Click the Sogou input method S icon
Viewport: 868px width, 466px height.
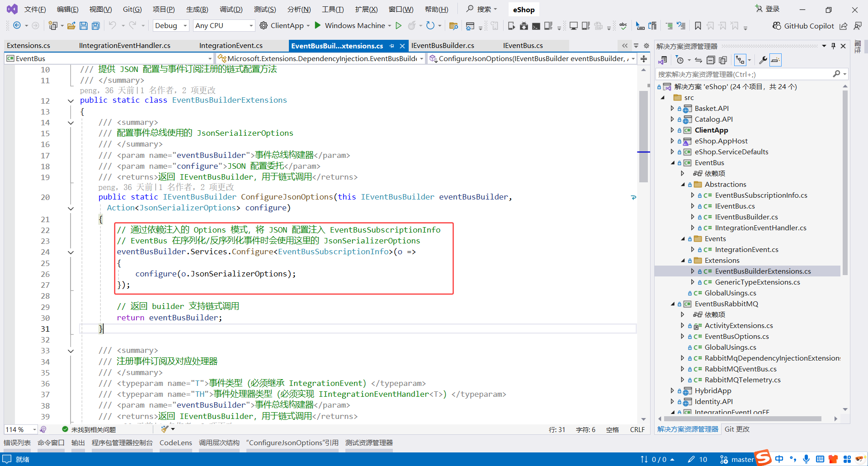pyautogui.click(x=763, y=458)
